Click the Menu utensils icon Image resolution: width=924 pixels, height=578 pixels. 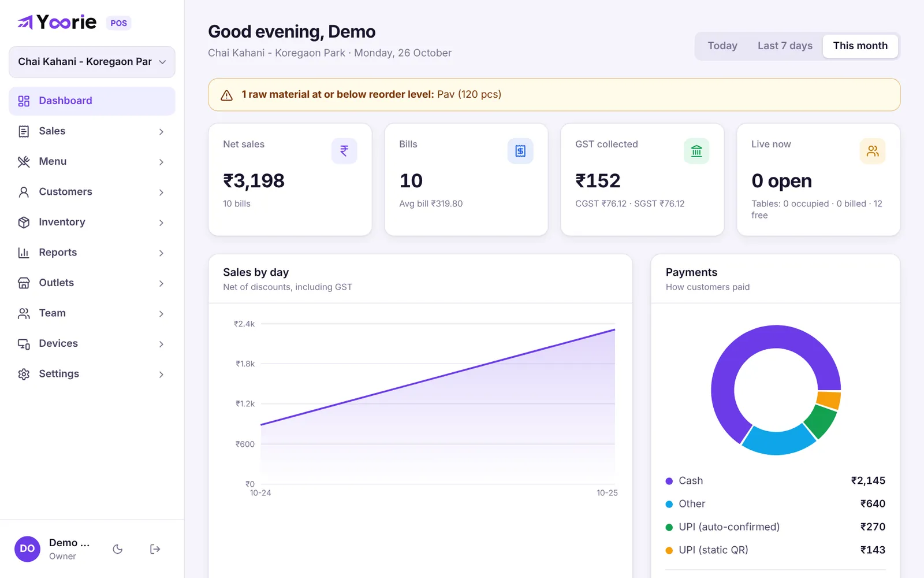tap(24, 162)
